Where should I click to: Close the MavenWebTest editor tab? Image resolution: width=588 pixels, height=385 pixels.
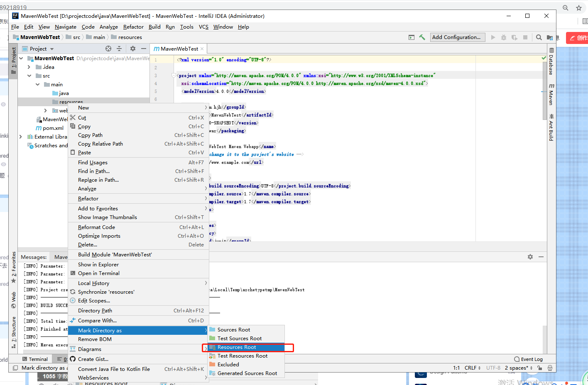tap(202, 49)
